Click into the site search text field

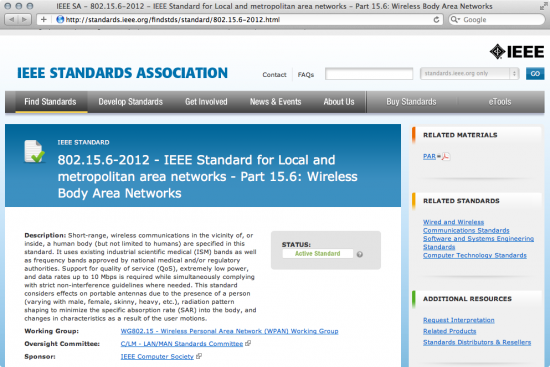(369, 74)
